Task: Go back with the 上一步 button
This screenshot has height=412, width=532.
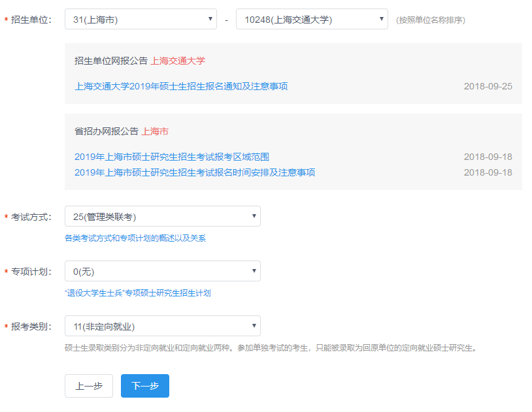Action: coord(89,386)
